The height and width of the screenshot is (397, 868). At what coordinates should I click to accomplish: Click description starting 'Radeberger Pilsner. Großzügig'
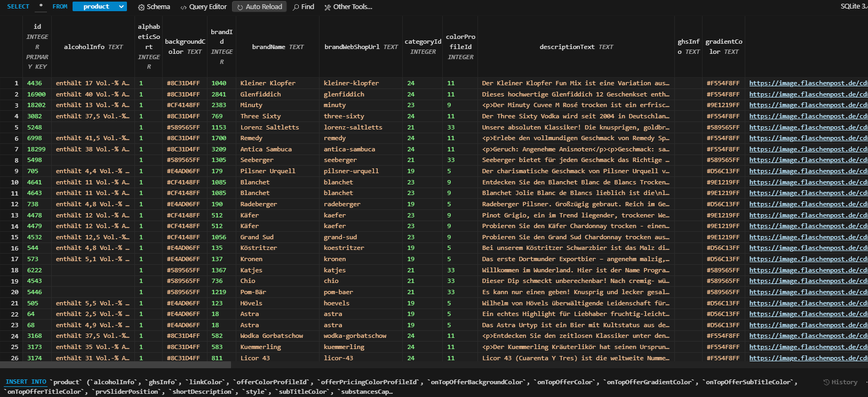coord(576,204)
